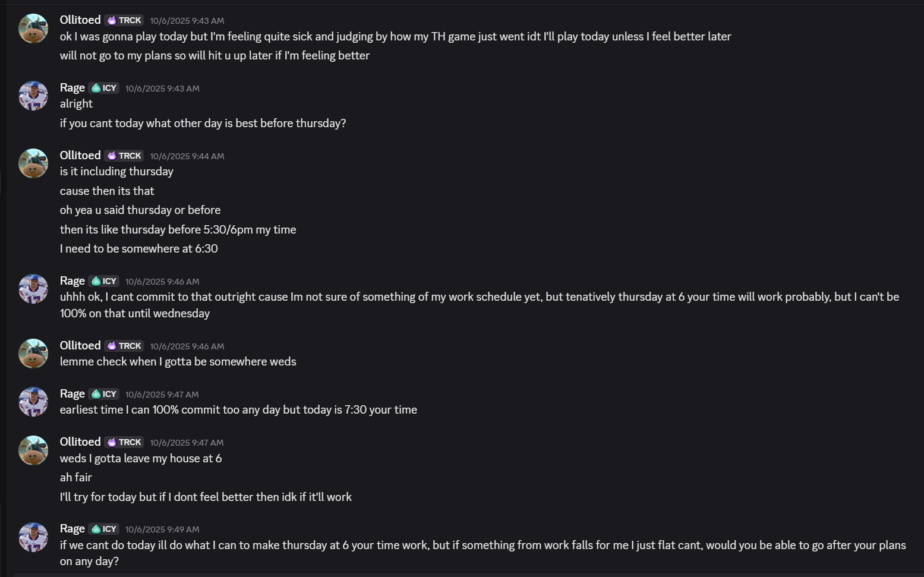Image resolution: width=924 pixels, height=577 pixels.
Task: Click the 10/6/2025 9:44 AM timestamp
Action: [187, 156]
